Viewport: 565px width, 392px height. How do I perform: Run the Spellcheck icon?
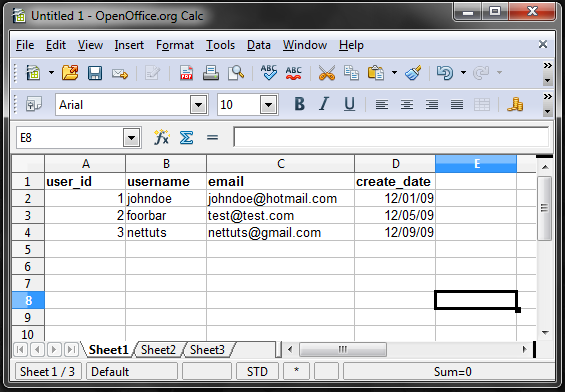tap(269, 73)
